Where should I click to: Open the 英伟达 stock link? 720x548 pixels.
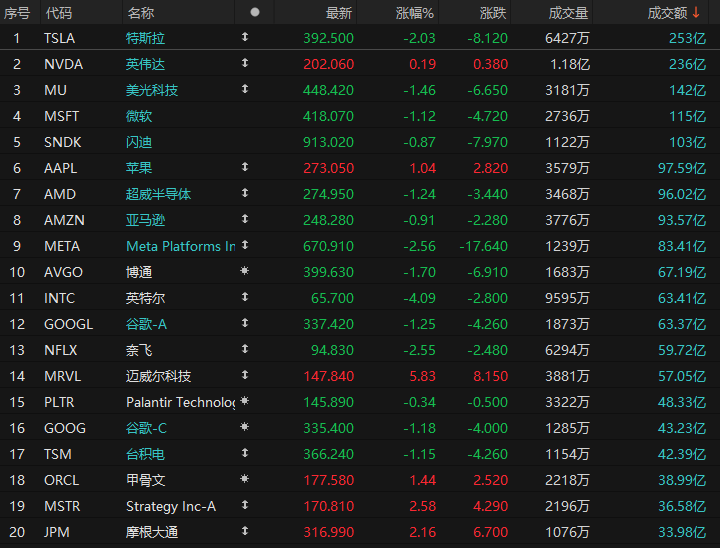click(x=145, y=64)
